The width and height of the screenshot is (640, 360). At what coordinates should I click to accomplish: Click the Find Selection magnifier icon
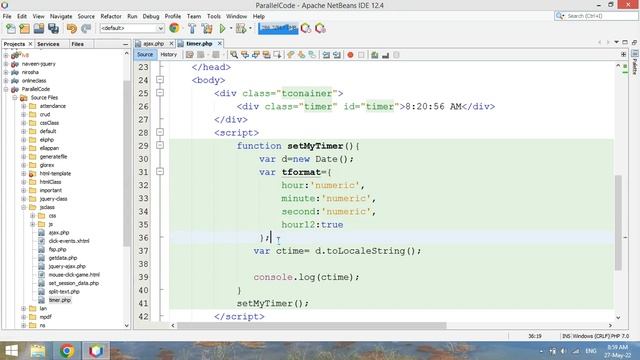click(x=234, y=55)
